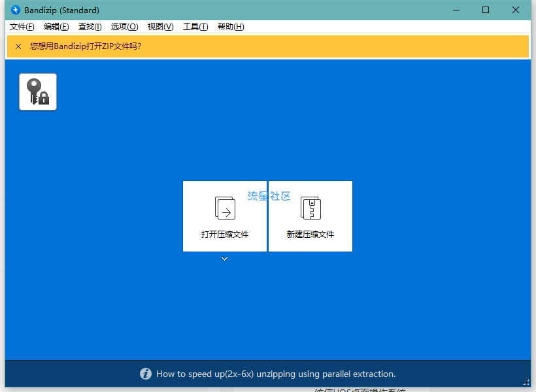536x392 pixels.
Task: Open the parallel extraction speed-up tip
Action: (x=276, y=374)
